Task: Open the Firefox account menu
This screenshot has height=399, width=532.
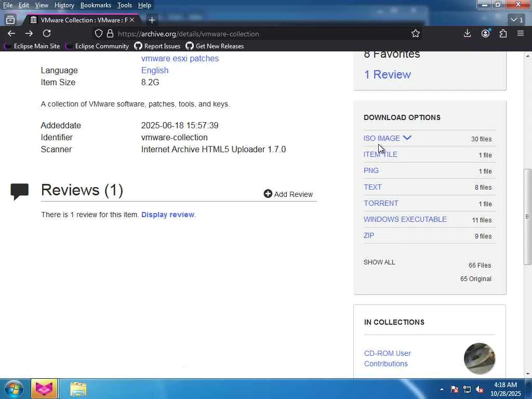Action: (x=486, y=33)
